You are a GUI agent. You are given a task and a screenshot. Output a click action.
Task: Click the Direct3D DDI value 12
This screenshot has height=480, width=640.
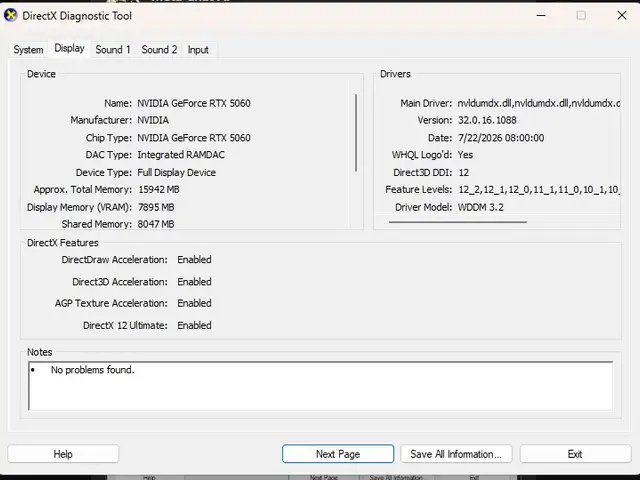pos(464,172)
